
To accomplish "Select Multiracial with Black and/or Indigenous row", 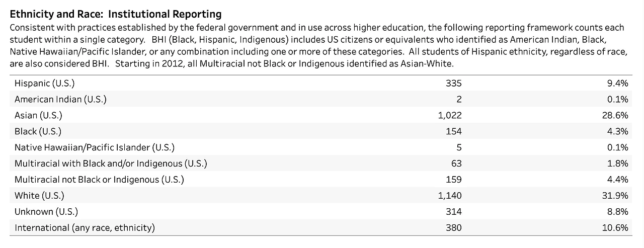I will pyautogui.click(x=111, y=163).
